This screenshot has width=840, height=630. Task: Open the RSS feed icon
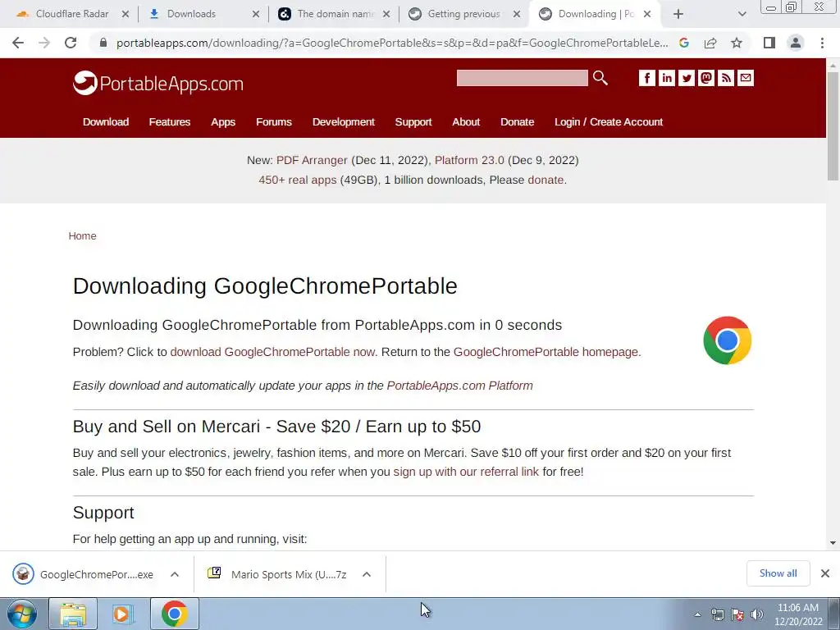tap(726, 78)
